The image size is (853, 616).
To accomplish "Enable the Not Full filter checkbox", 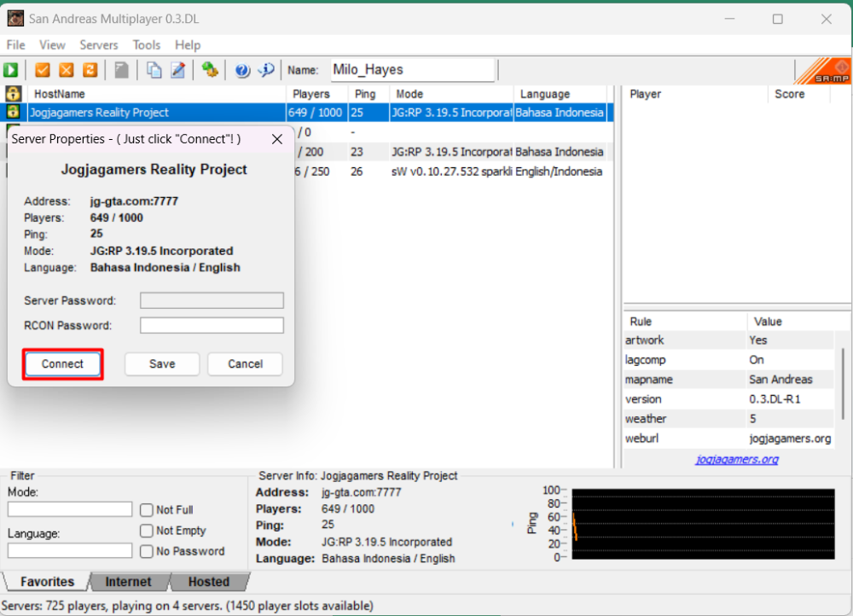I will click(x=147, y=510).
